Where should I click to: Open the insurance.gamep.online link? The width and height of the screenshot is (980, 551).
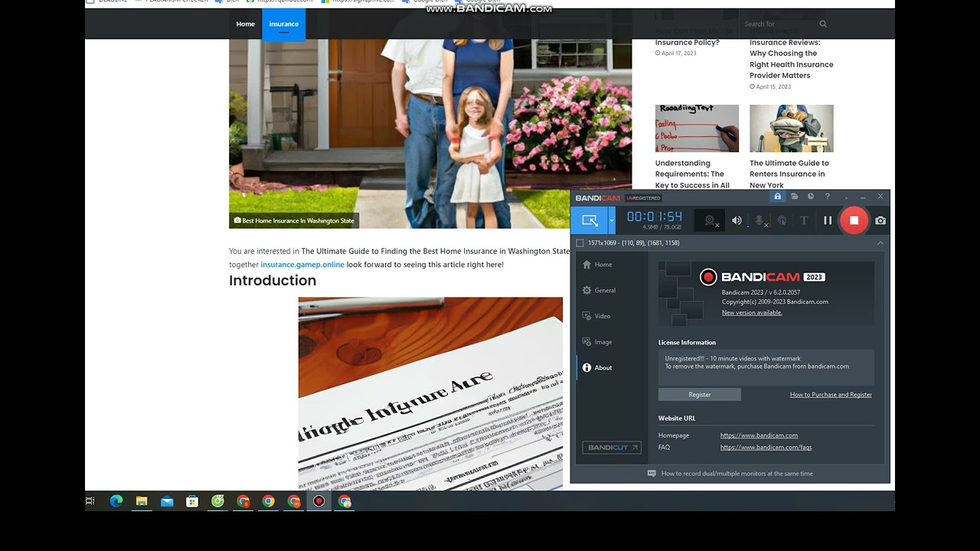(302, 265)
